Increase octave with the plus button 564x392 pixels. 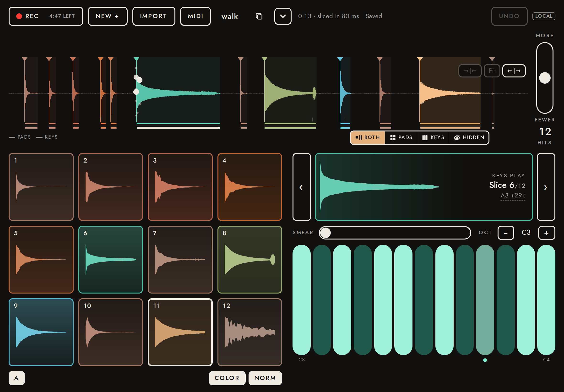(x=546, y=233)
